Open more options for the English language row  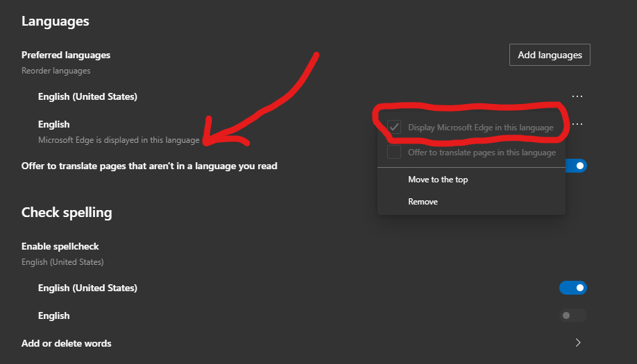(x=577, y=124)
